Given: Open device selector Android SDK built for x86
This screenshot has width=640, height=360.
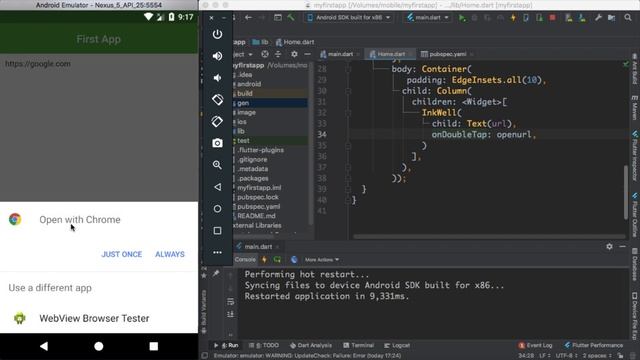Looking at the screenshot, I should point(349,18).
